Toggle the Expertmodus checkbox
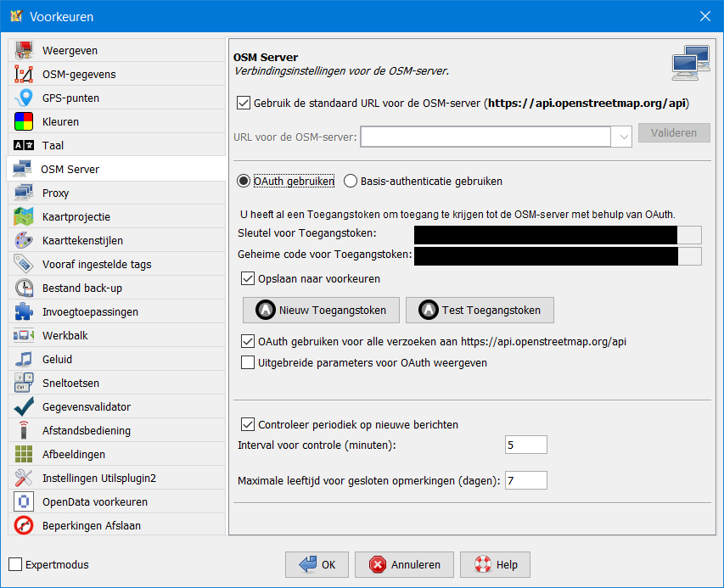 click(15, 564)
